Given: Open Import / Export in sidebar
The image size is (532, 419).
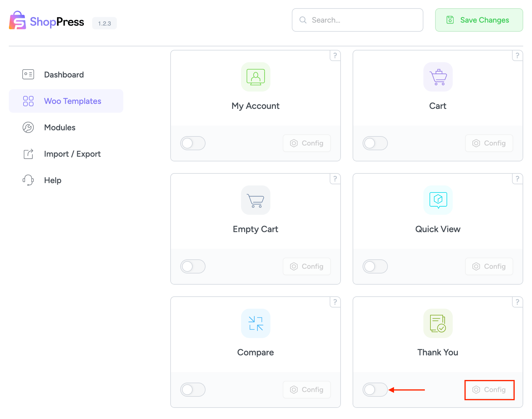Looking at the screenshot, I should point(72,154).
